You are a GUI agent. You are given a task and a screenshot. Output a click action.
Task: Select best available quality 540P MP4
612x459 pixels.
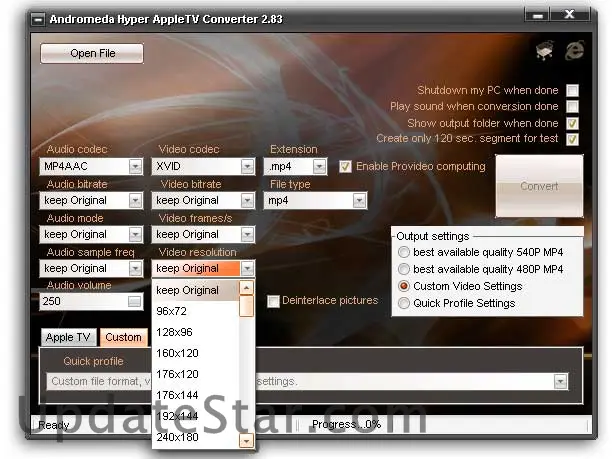coord(404,252)
